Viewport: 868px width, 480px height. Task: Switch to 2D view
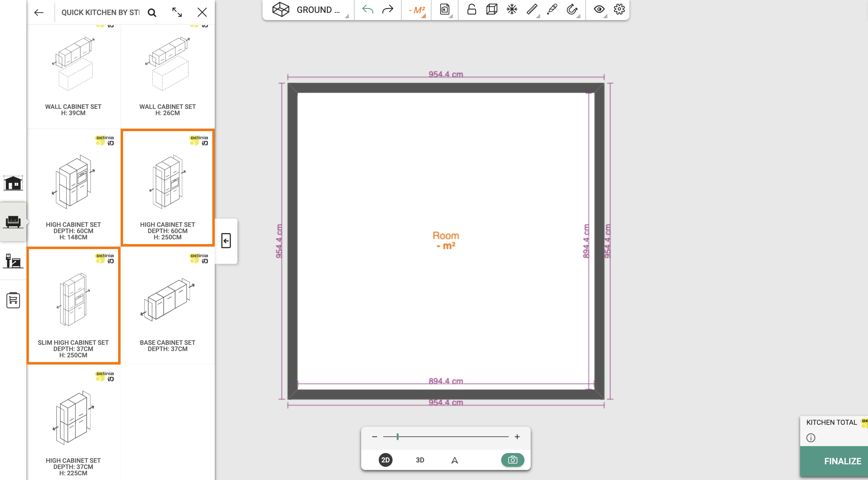point(385,460)
